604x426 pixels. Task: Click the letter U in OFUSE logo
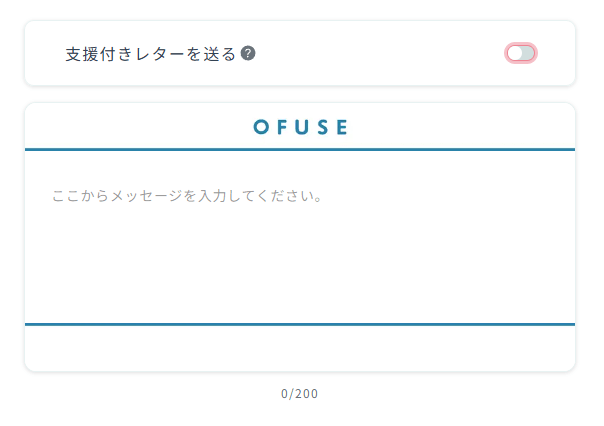pos(303,127)
